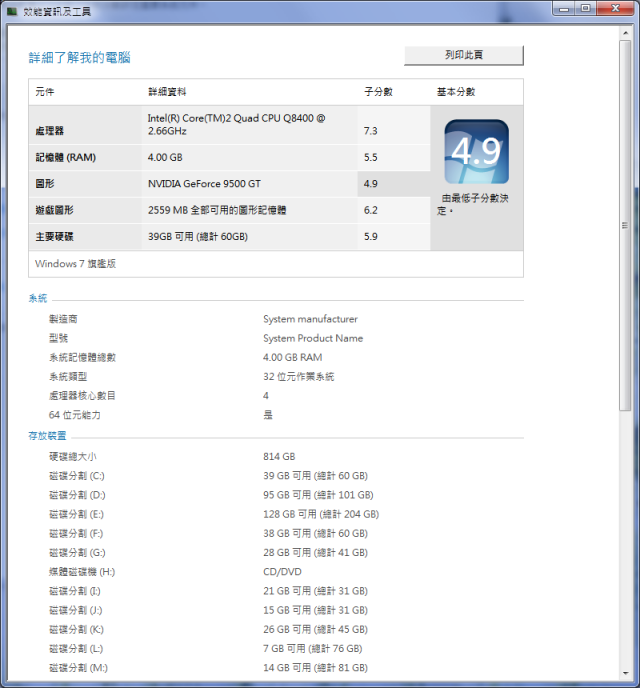Viewport: 640px width, 688px height.
Task: Click 2559 MB graphics memory detail
Action: tap(217, 210)
